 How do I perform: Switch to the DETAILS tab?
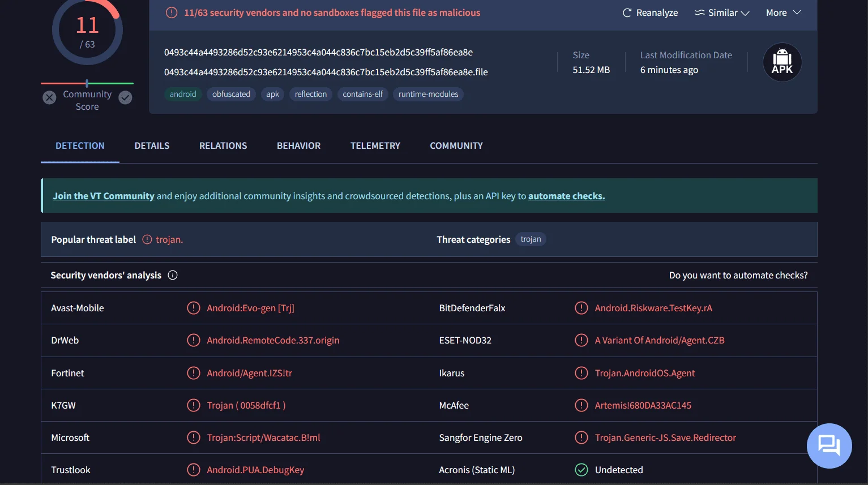pos(152,145)
